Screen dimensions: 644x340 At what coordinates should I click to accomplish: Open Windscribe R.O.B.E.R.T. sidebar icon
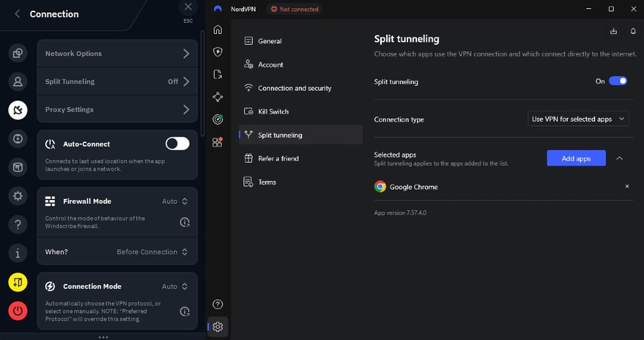pyautogui.click(x=18, y=139)
